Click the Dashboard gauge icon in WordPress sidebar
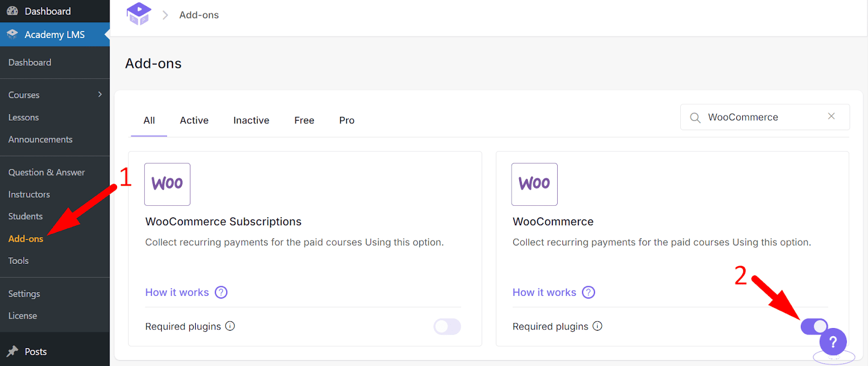Image resolution: width=868 pixels, height=366 pixels. pyautogui.click(x=12, y=11)
